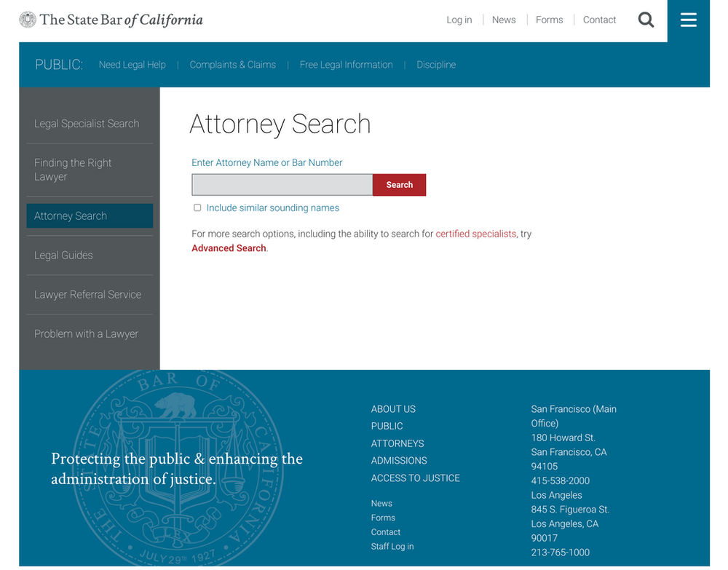Open the Legal Guides sidebar item
Image resolution: width=728 pixels, height=570 pixels.
click(x=63, y=255)
